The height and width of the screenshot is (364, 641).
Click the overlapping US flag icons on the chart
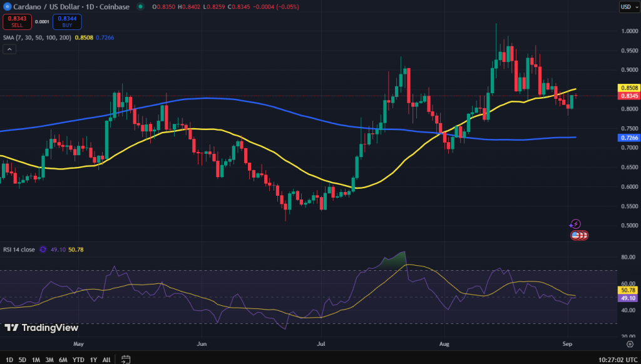tap(578, 236)
